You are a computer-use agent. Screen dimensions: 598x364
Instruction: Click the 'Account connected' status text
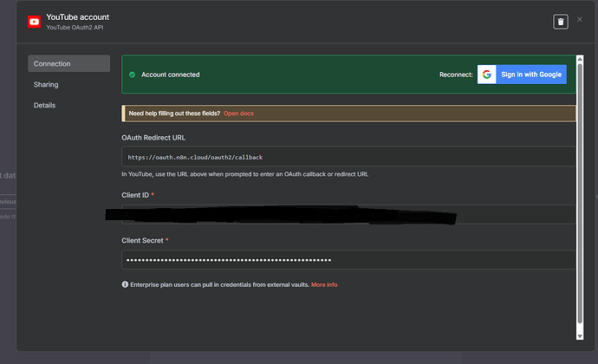click(x=171, y=75)
